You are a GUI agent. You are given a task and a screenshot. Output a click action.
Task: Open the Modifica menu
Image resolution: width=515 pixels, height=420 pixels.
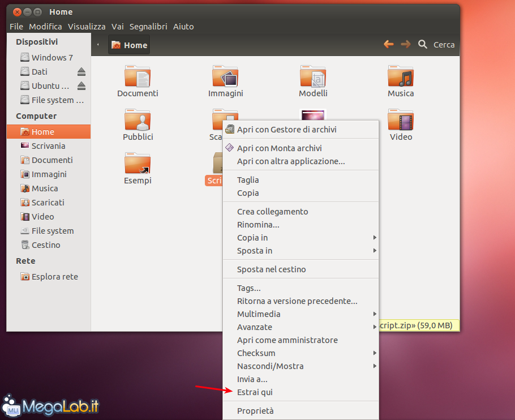45,27
